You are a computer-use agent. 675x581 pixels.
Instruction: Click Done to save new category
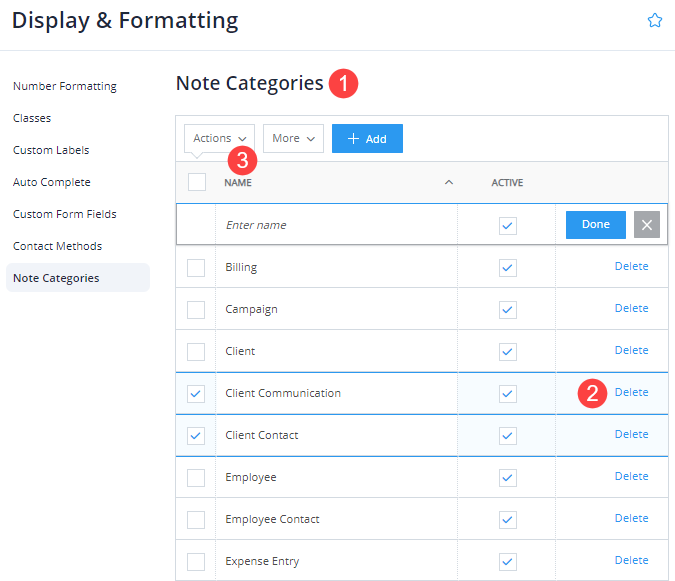tap(595, 225)
